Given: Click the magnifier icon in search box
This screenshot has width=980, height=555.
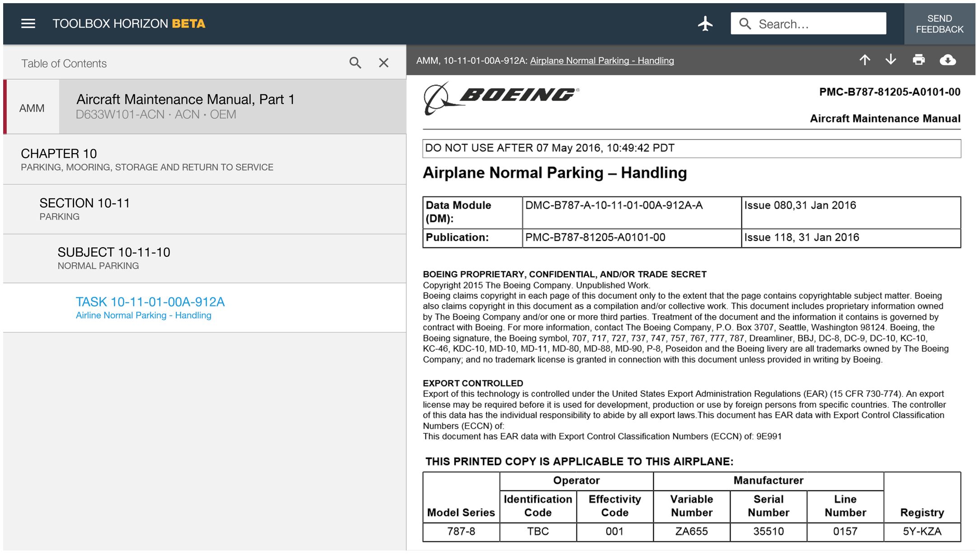Looking at the screenshot, I should (745, 24).
